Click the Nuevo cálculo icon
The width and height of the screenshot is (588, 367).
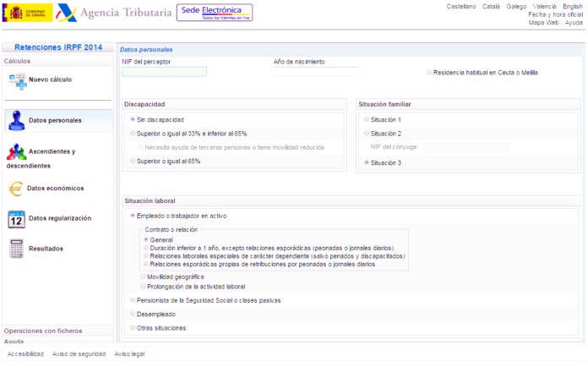17,81
